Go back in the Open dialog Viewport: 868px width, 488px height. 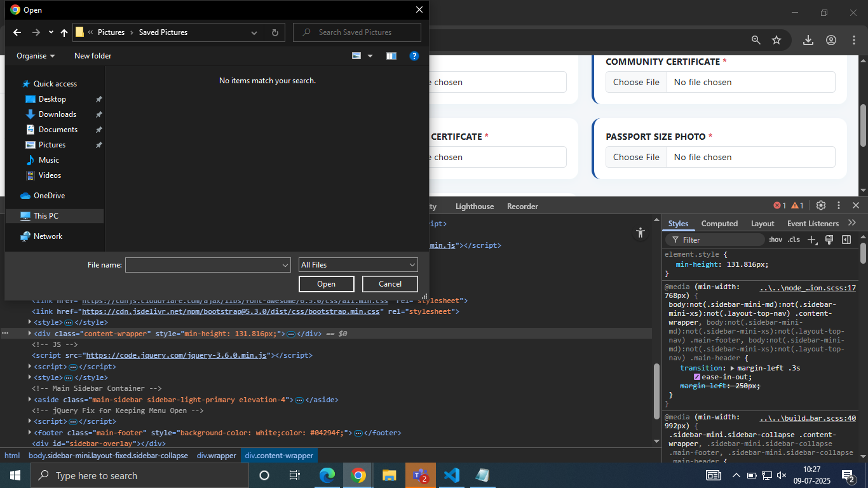click(17, 32)
